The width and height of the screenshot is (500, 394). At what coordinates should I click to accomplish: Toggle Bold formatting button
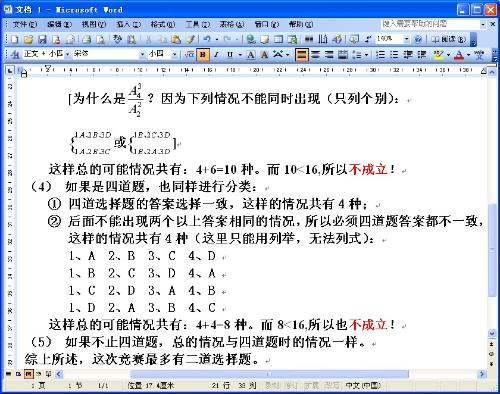coord(203,54)
